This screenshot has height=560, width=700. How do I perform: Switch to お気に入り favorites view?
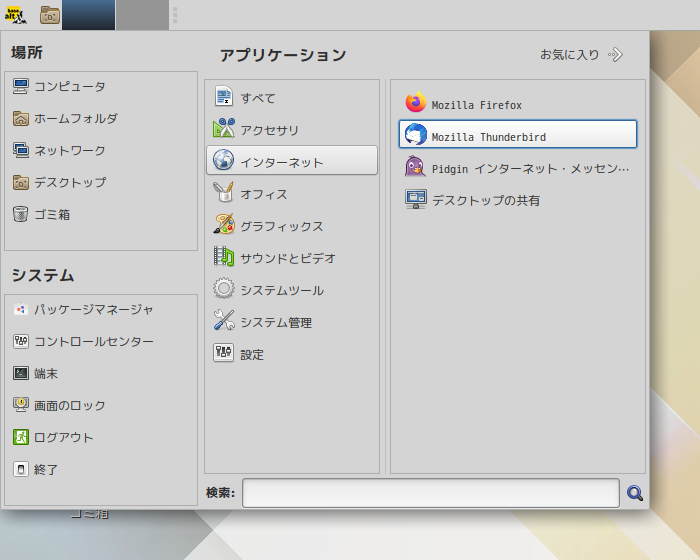tap(581, 54)
